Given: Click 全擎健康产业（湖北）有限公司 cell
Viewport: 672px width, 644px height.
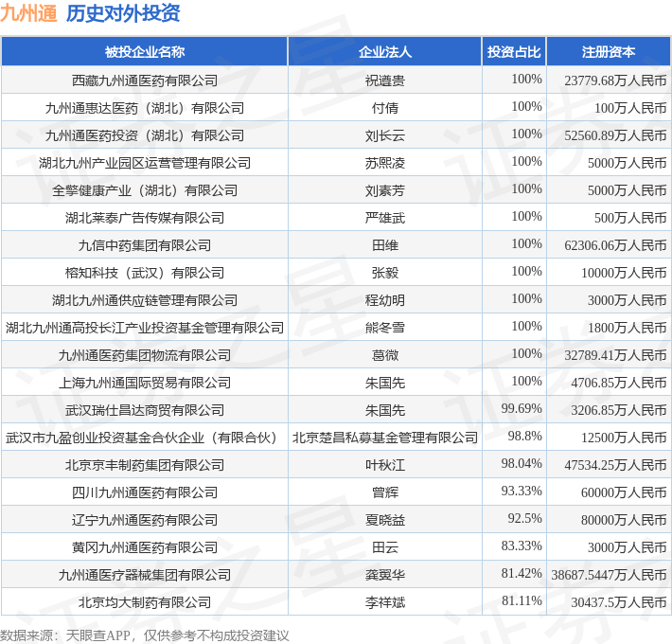Looking at the screenshot, I should coord(145,190).
